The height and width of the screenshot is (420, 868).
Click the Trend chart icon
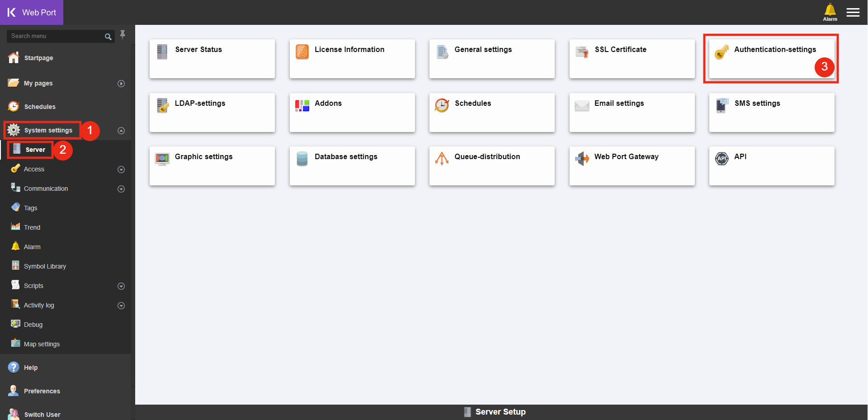pos(16,227)
